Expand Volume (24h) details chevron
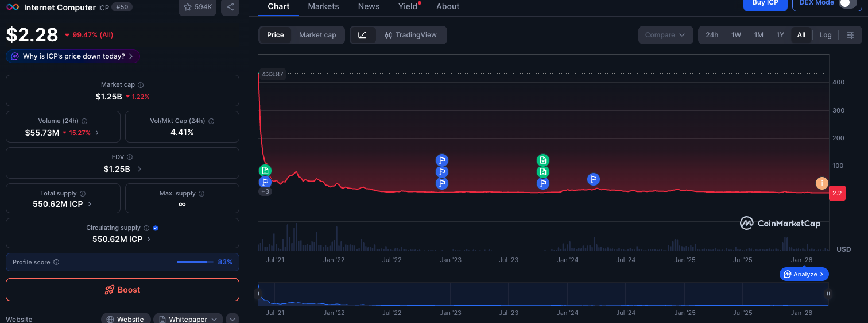This screenshot has height=323, width=868. pyautogui.click(x=97, y=133)
